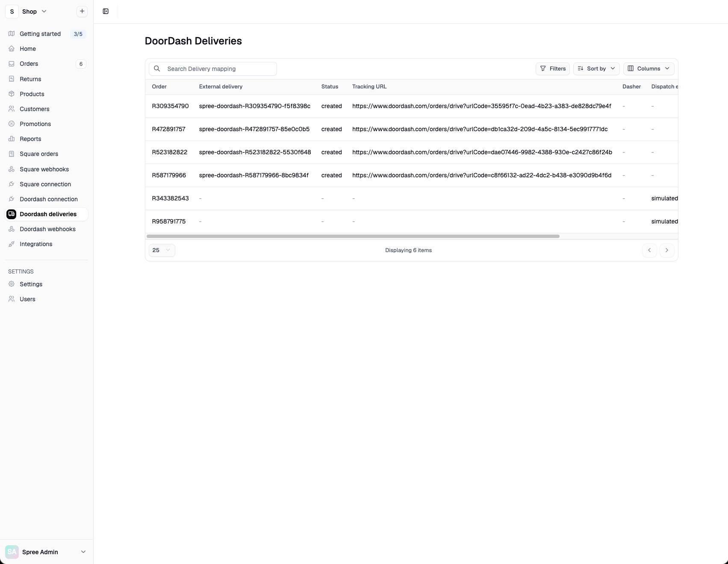Click the Users icon in sidebar
Viewport: 728px width, 564px height.
pyautogui.click(x=12, y=299)
